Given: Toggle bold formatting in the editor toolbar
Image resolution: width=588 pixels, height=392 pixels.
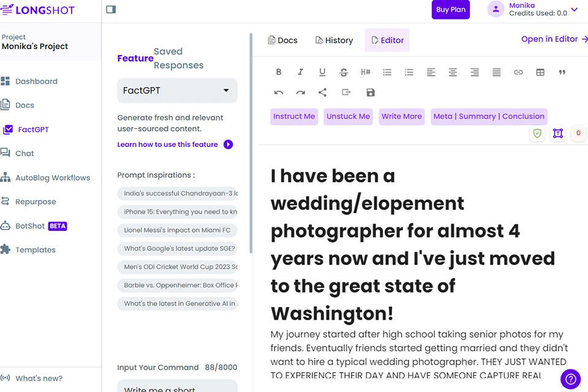Looking at the screenshot, I should 279,72.
